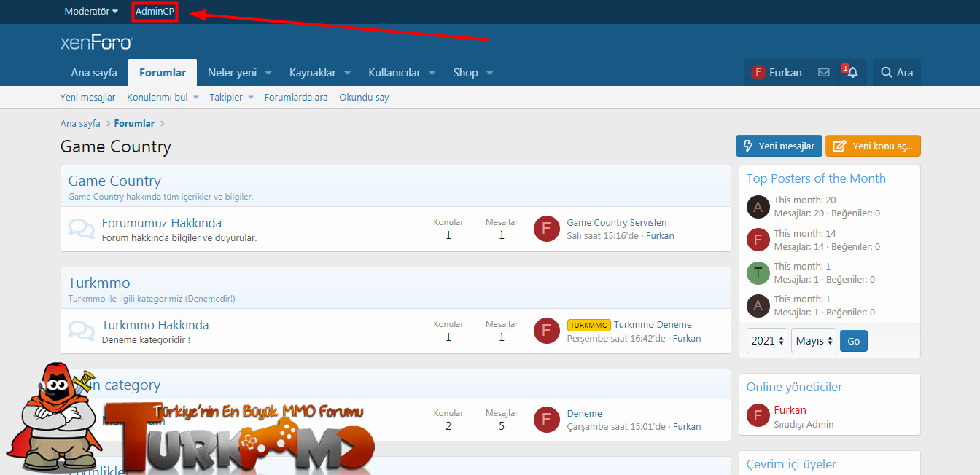Open the year 2021 select box
The width and height of the screenshot is (980, 475).
click(x=766, y=341)
